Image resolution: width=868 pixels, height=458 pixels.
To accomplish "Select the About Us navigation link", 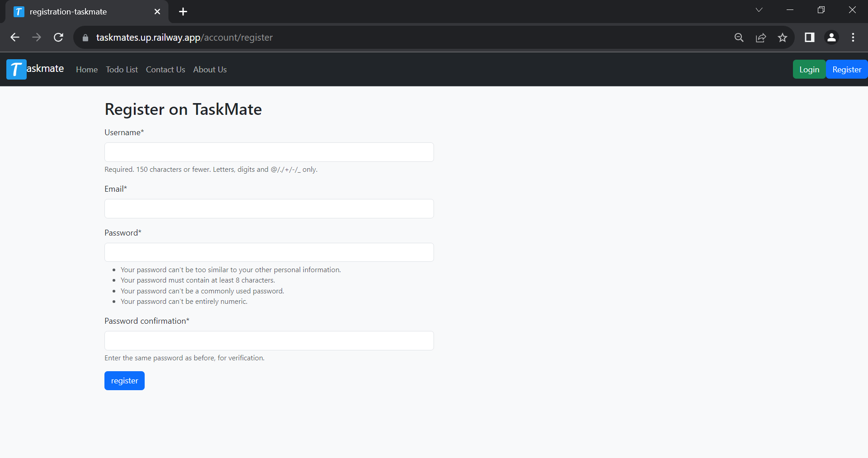I will (x=209, y=69).
